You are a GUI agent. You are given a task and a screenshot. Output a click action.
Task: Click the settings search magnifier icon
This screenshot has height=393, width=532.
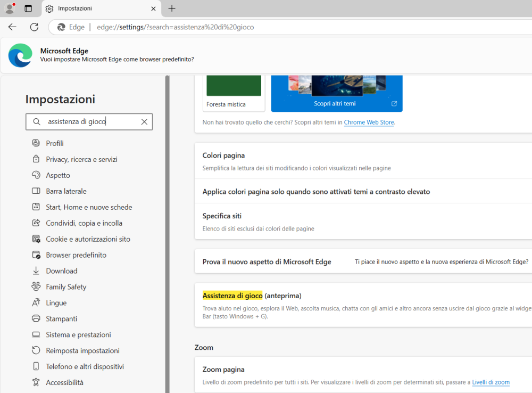click(x=37, y=121)
